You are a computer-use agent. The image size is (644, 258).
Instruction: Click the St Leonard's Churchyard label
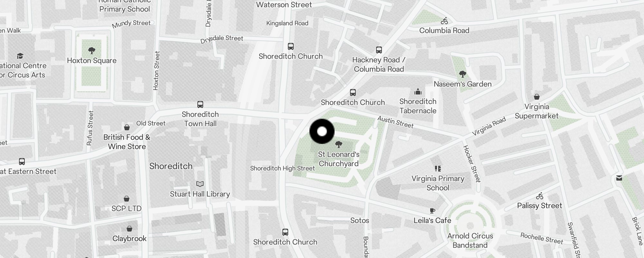point(339,159)
